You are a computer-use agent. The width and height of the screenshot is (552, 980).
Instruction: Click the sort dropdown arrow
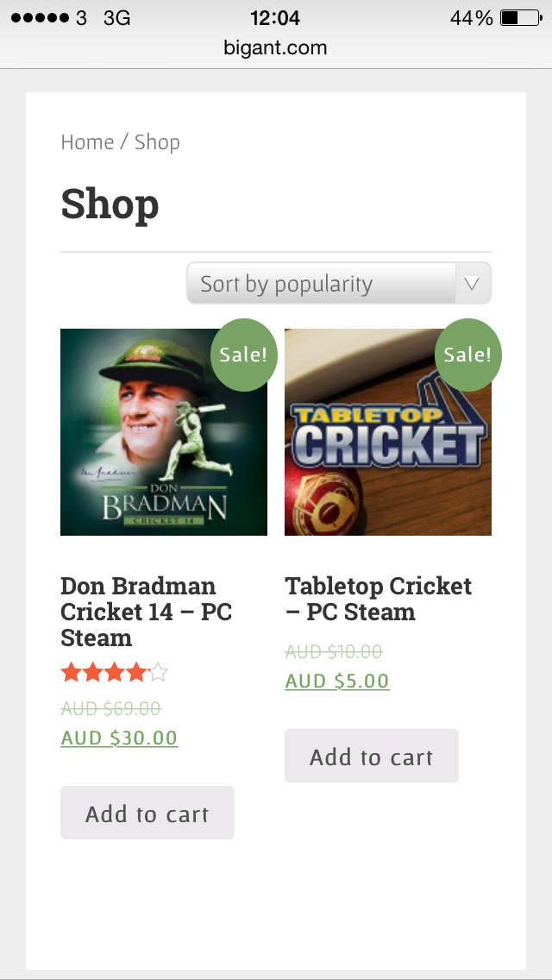click(x=474, y=284)
